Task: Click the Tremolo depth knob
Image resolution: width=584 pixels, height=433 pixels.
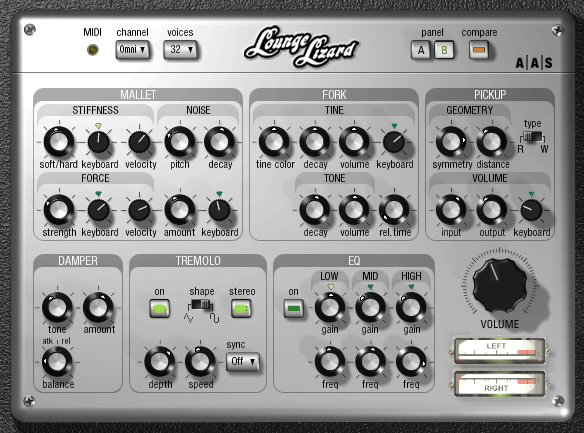Action: pyautogui.click(x=160, y=362)
